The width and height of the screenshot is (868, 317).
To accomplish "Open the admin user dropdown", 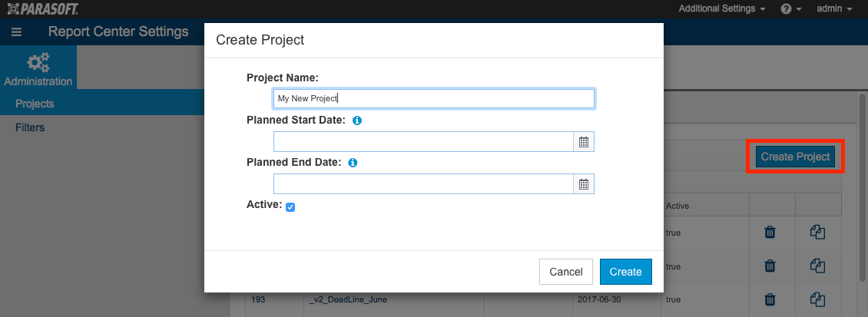I will 834,8.
